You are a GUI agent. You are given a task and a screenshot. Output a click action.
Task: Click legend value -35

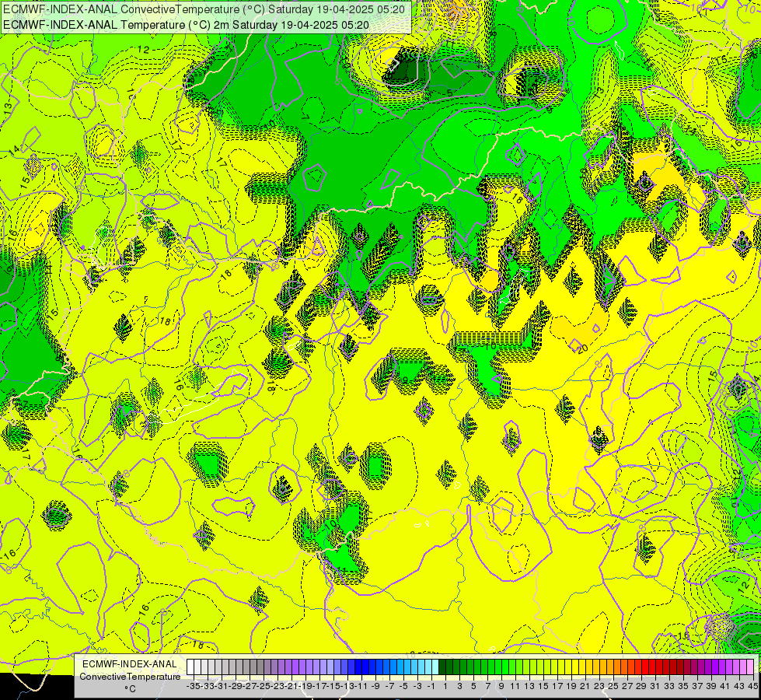193,687
